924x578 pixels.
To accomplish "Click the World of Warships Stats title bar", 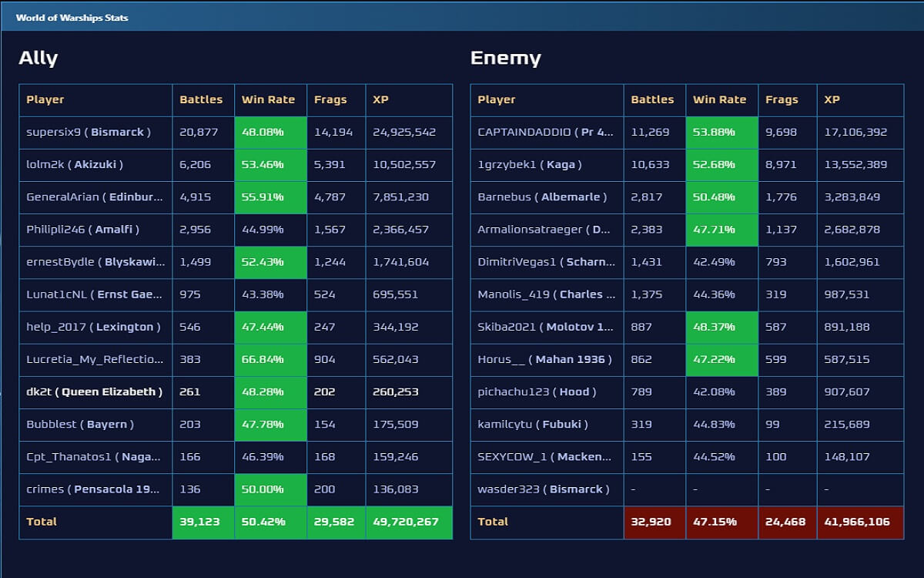I will tap(72, 17).
